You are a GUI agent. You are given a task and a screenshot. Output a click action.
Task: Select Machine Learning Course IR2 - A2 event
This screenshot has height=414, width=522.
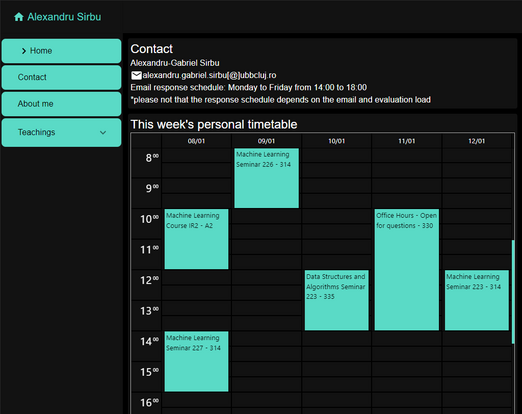coord(196,239)
